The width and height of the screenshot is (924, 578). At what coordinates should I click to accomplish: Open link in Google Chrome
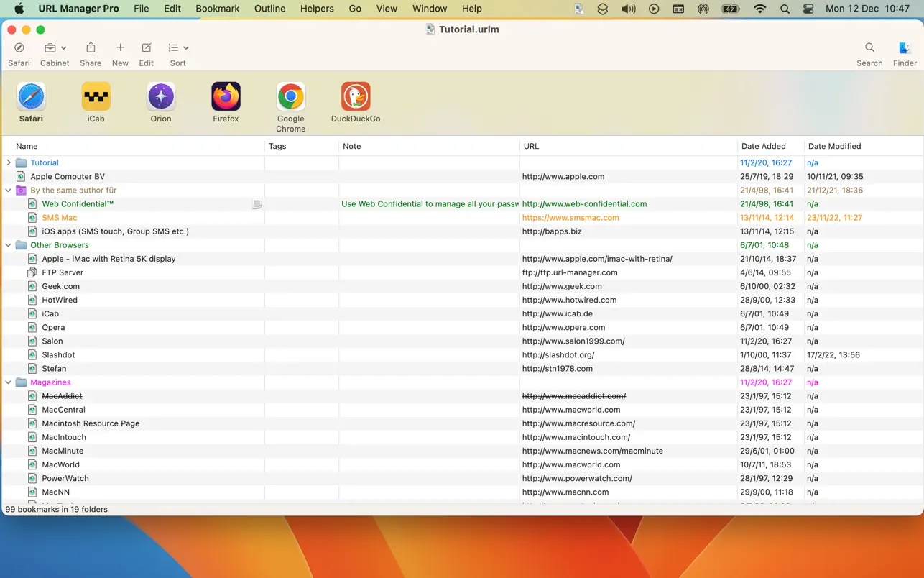click(290, 96)
